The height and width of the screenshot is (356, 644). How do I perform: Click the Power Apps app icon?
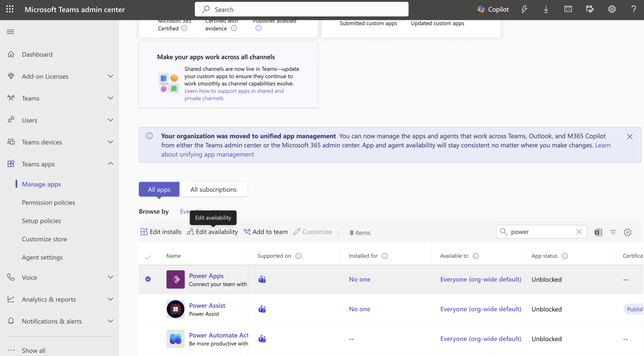pyautogui.click(x=175, y=279)
